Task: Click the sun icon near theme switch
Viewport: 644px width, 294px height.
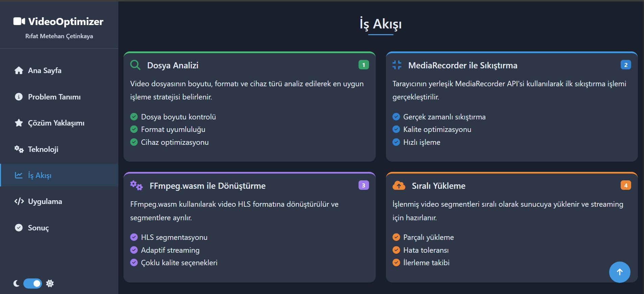Action: coord(50,284)
